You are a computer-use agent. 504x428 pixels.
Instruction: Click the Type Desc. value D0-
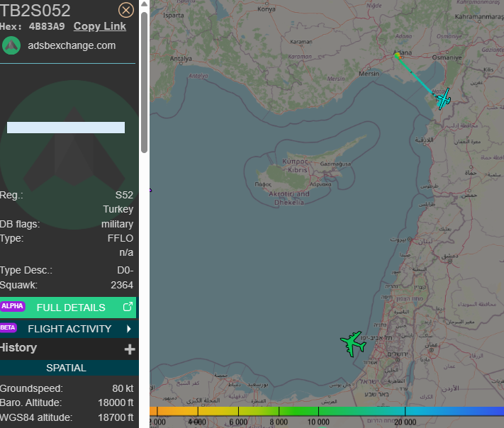tap(125, 270)
